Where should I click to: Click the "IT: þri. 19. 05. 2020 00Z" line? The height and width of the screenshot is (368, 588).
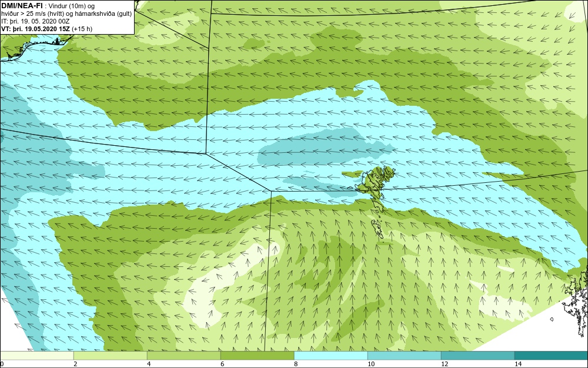35,21
